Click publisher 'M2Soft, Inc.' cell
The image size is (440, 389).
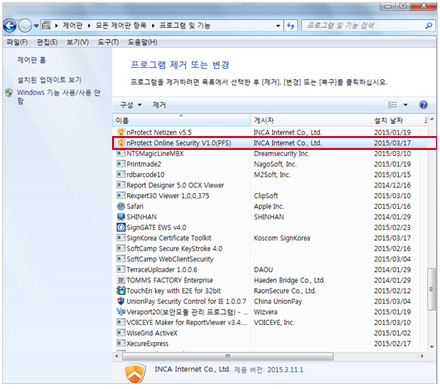[x=272, y=175]
